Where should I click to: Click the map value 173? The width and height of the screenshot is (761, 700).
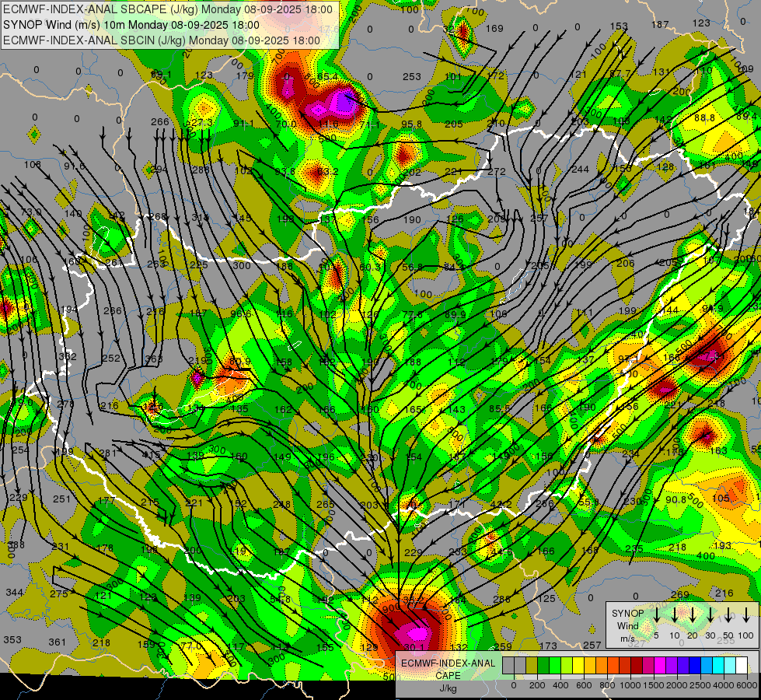click(x=549, y=646)
